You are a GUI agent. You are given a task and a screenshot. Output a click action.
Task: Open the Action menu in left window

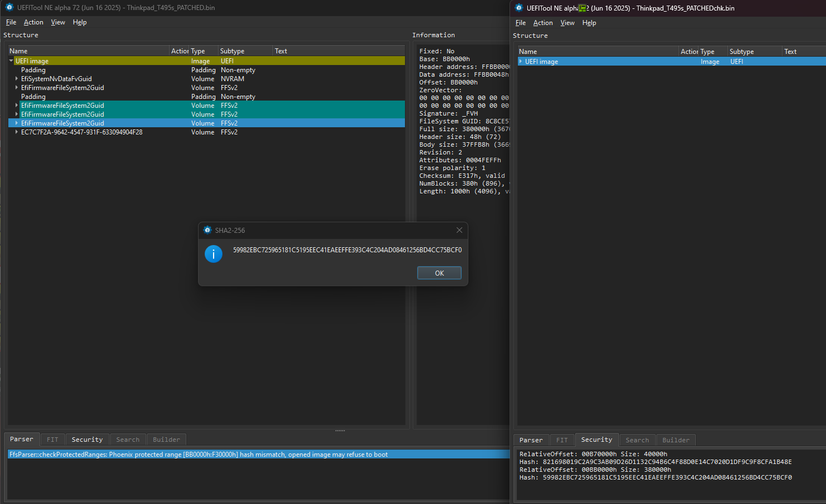(x=33, y=22)
